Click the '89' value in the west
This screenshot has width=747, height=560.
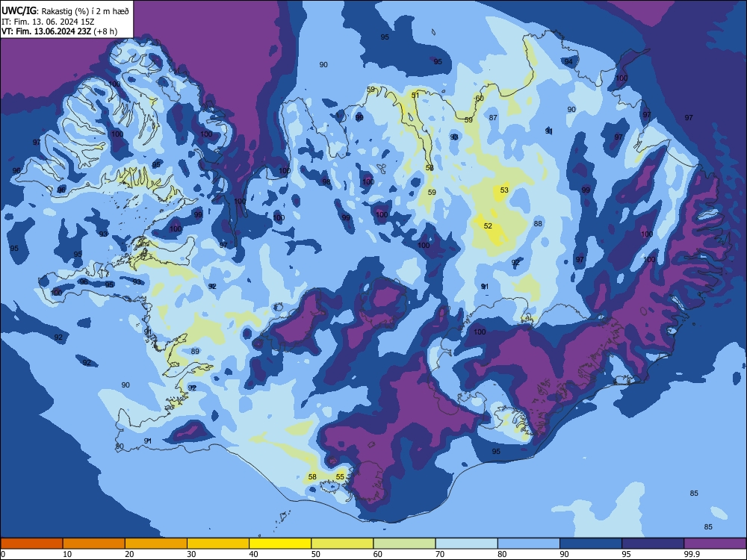click(x=195, y=352)
